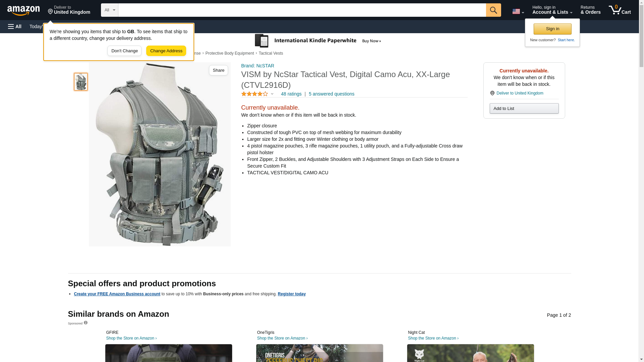Click the Change Address button
The width and height of the screenshot is (644, 362).
click(x=166, y=51)
